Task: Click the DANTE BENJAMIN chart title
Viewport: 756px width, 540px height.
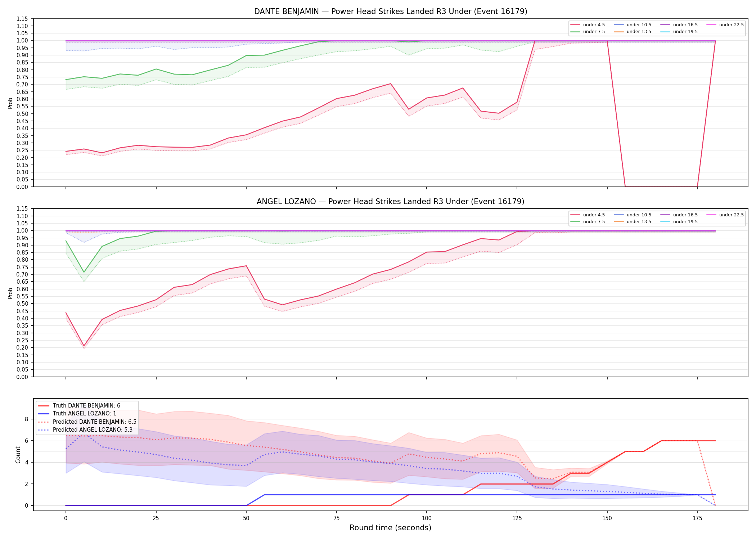Action: click(391, 12)
